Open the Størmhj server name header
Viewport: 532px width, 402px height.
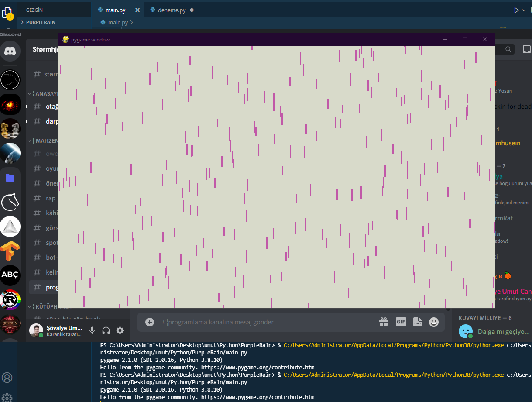[45, 49]
